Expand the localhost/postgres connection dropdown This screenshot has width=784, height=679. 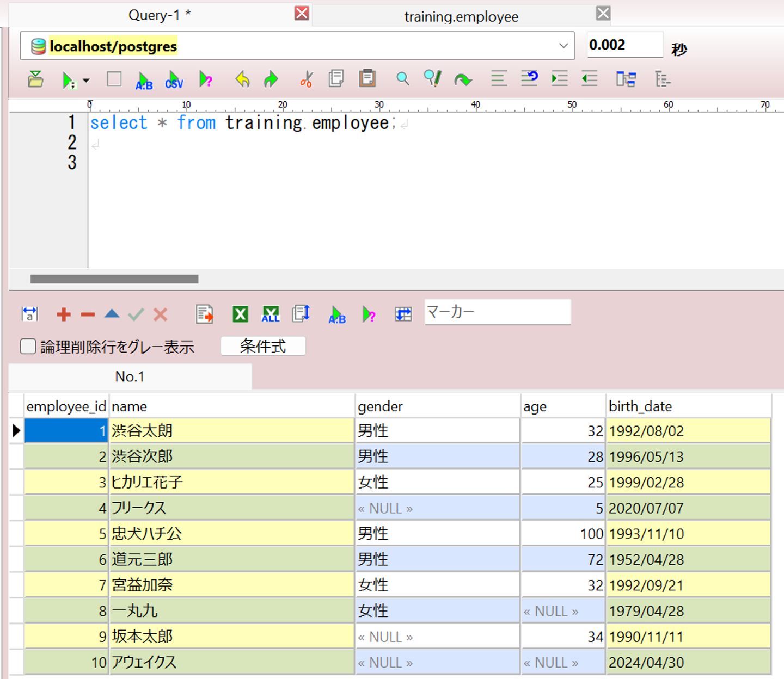(563, 46)
